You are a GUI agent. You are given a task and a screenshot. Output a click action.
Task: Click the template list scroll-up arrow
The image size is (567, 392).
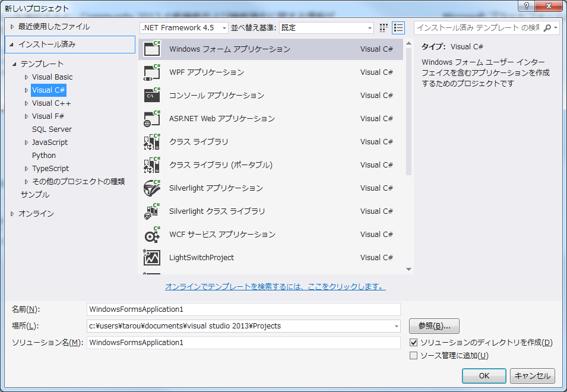point(408,43)
